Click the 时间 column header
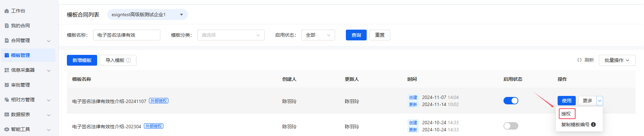This screenshot has height=136, width=644. 412,79
